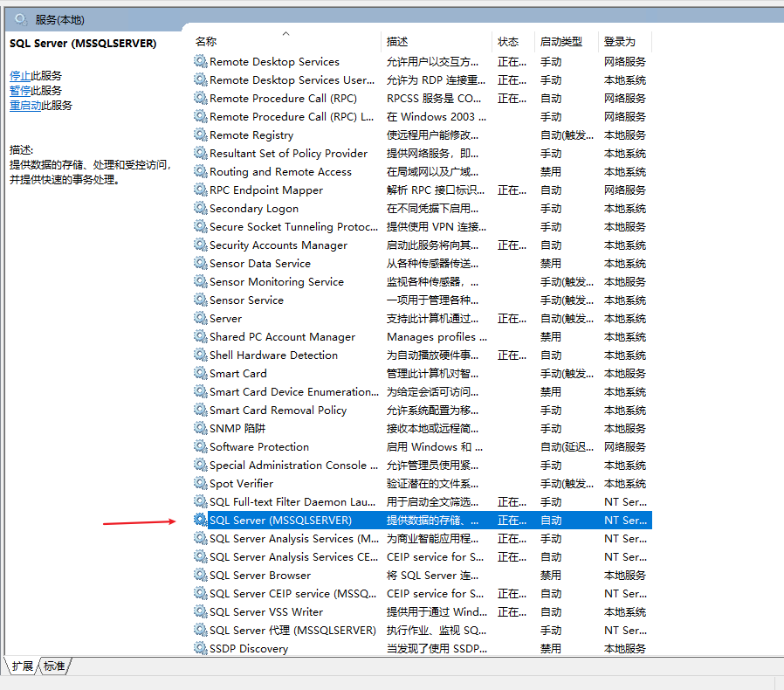The height and width of the screenshot is (690, 784).
Task: Click the gear icon for SNMP 陷阱
Action: click(201, 428)
